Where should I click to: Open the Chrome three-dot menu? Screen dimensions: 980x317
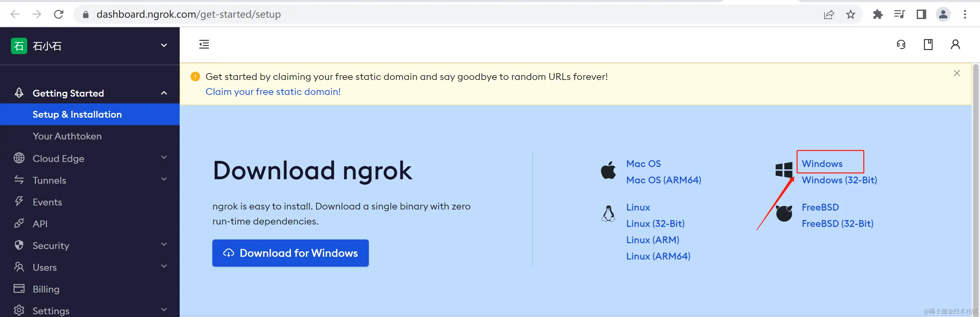tap(965, 14)
